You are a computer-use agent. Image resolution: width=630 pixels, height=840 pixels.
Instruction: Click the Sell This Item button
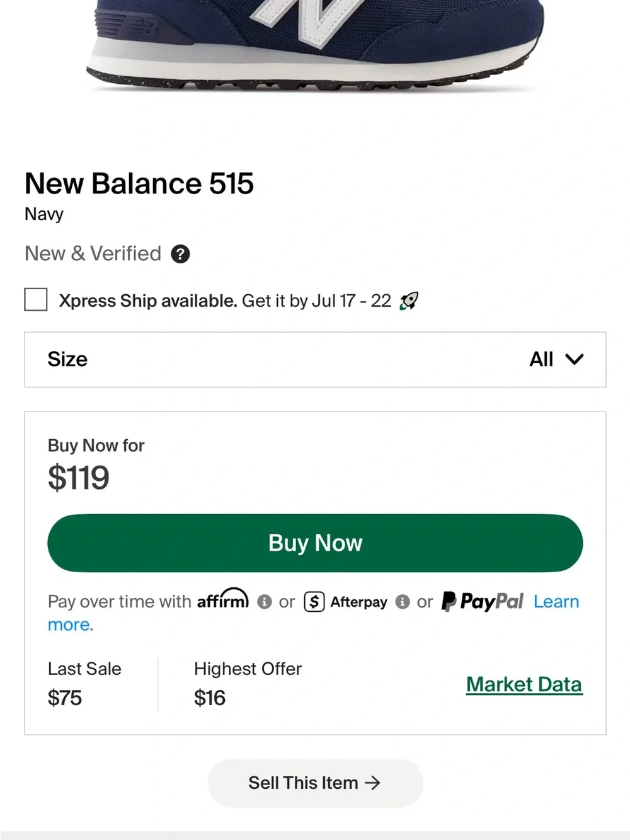coord(315,783)
